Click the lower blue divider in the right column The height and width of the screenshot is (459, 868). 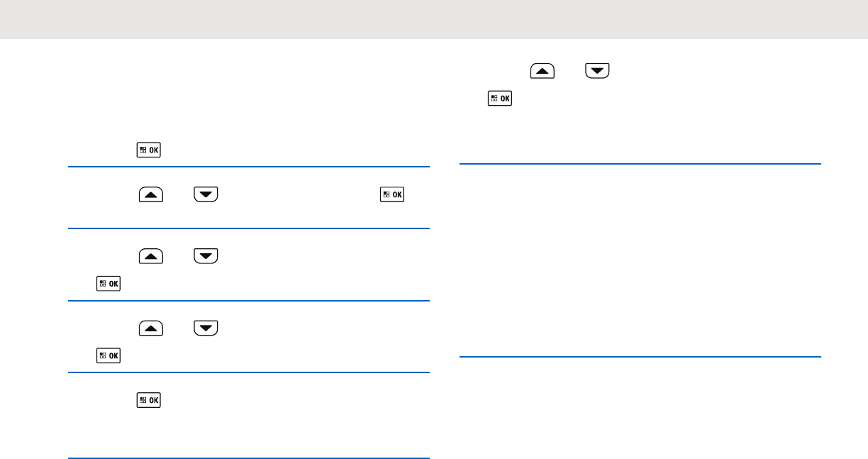point(640,357)
